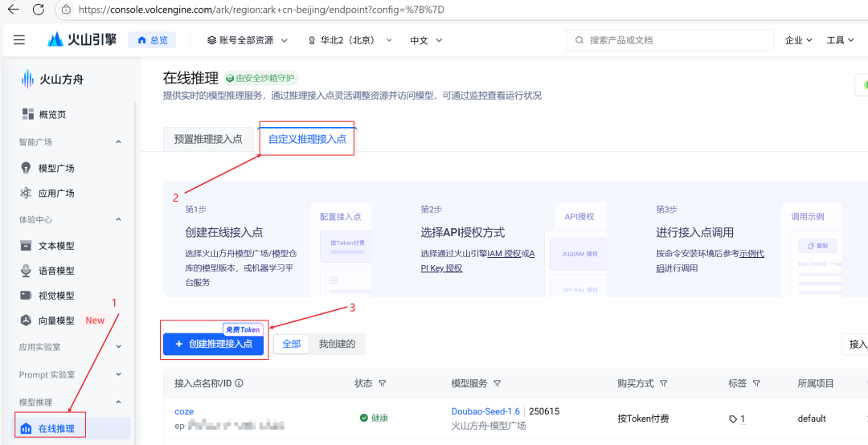
Task: Click the browser address bar URL
Action: 262,10
